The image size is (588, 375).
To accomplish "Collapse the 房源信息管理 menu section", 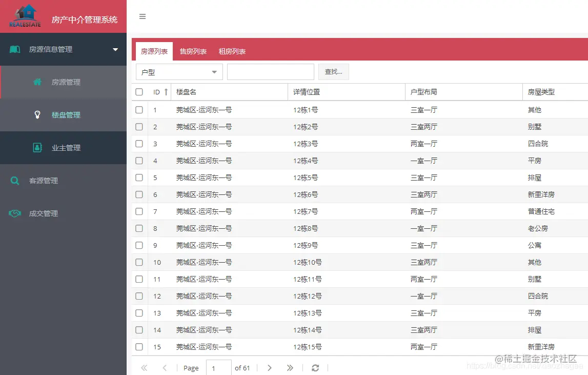I will 115,49.
